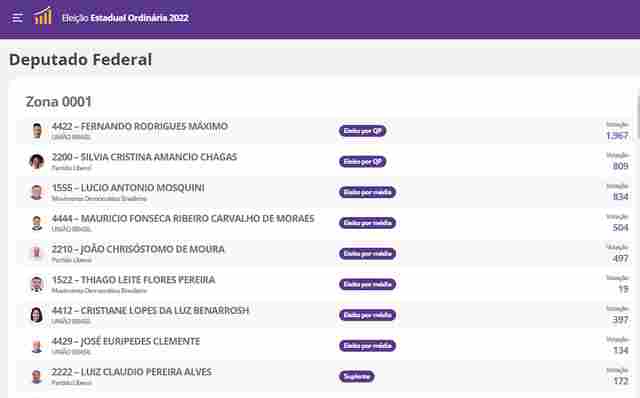Open José Euripedes Clemente's candidate photo
The height and width of the screenshot is (398, 640).
[x=37, y=345]
